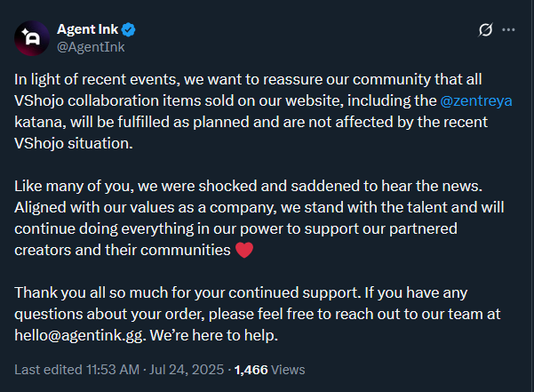534x392 pixels.
Task: Click the 11:53 AM timestamp
Action: click(x=113, y=370)
